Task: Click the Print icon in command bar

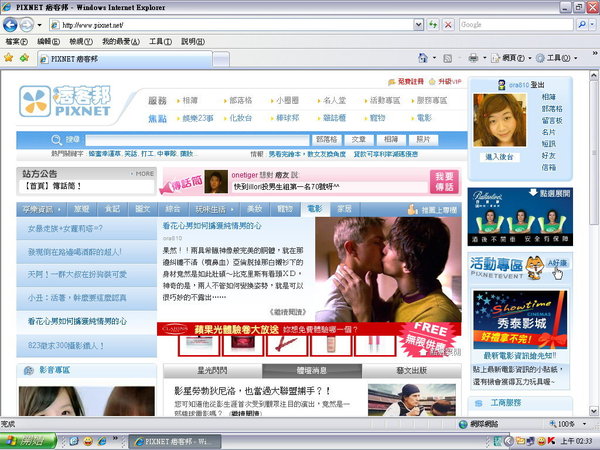Action: 473,58
